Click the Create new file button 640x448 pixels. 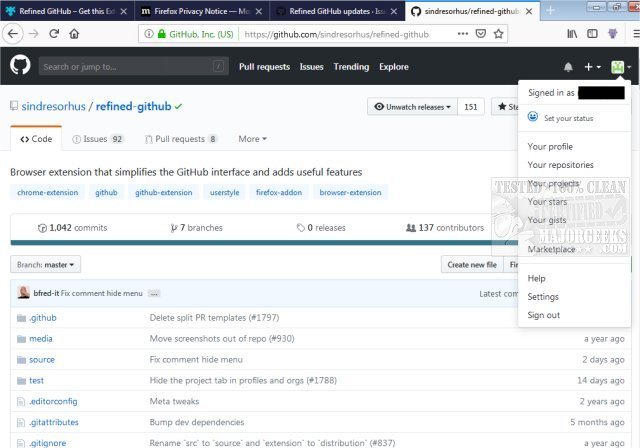click(x=472, y=265)
